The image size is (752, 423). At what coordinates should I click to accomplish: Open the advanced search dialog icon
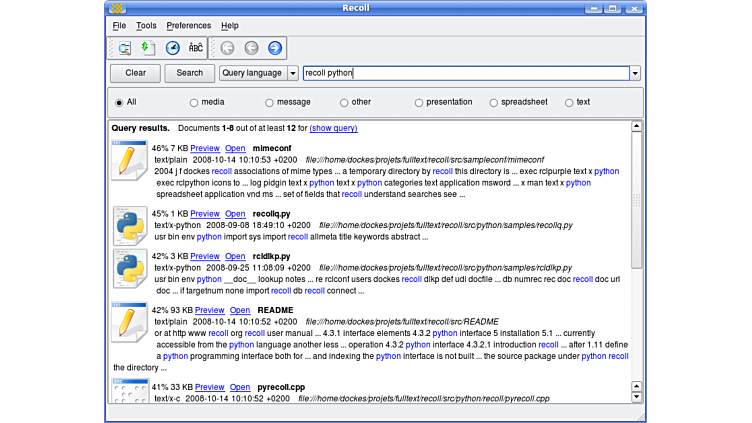coord(125,48)
